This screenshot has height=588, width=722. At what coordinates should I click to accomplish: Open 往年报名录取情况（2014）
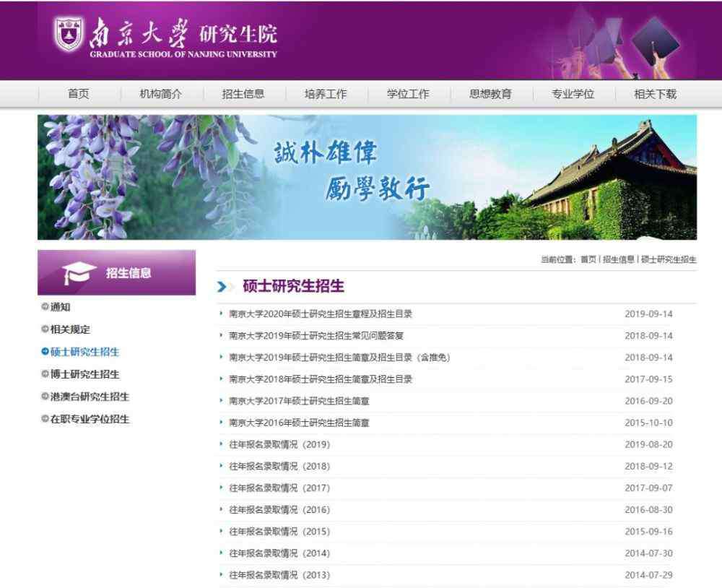click(279, 553)
